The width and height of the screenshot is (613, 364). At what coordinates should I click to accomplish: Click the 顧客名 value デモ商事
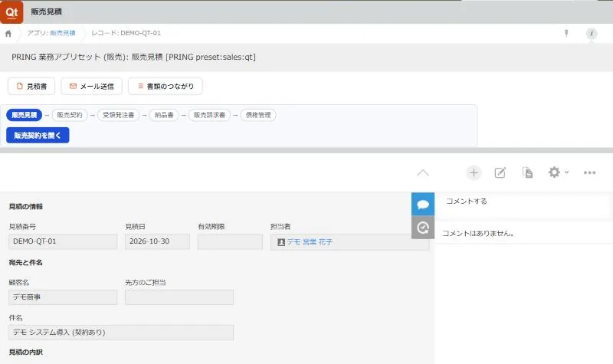click(63, 297)
